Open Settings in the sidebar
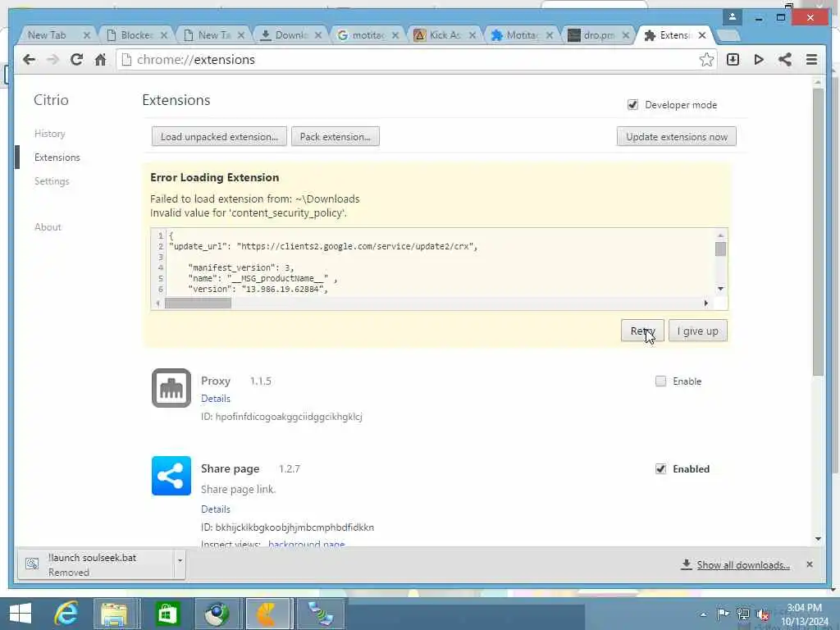 [x=52, y=181]
